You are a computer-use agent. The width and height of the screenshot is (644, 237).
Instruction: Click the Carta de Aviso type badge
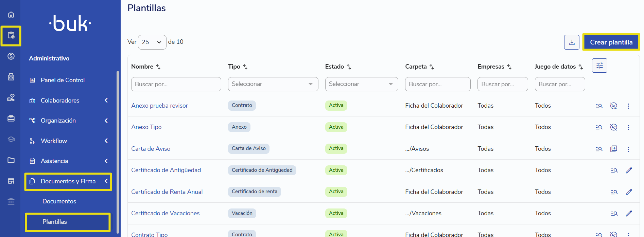(x=248, y=148)
